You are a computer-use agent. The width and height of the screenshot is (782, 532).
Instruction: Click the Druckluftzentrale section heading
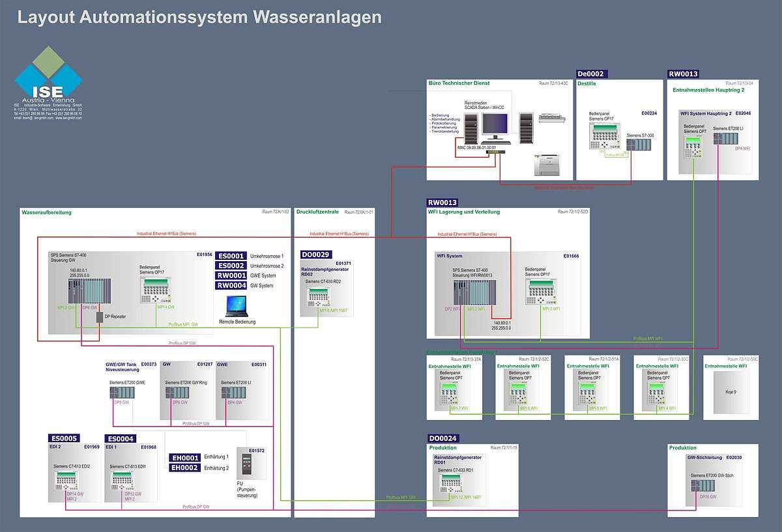[x=317, y=212]
